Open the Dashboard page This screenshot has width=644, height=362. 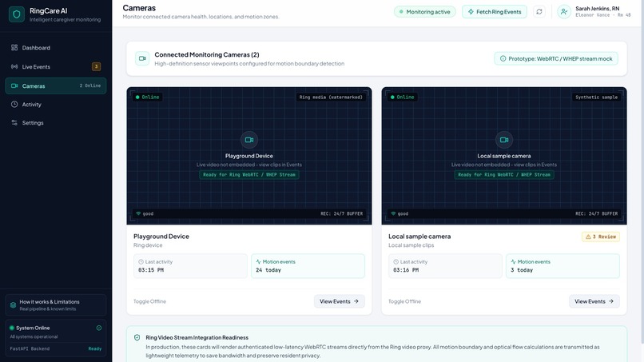tap(55, 48)
